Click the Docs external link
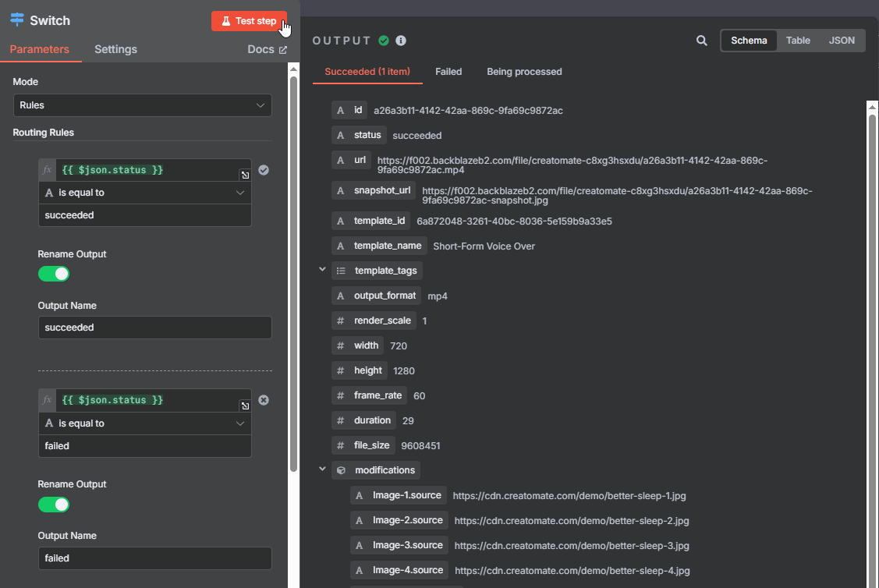 pyautogui.click(x=267, y=49)
